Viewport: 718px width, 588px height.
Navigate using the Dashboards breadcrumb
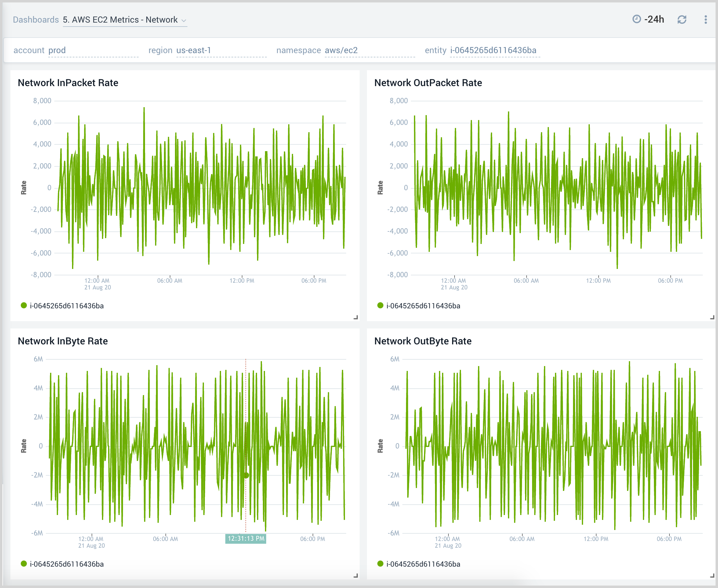[x=35, y=19]
